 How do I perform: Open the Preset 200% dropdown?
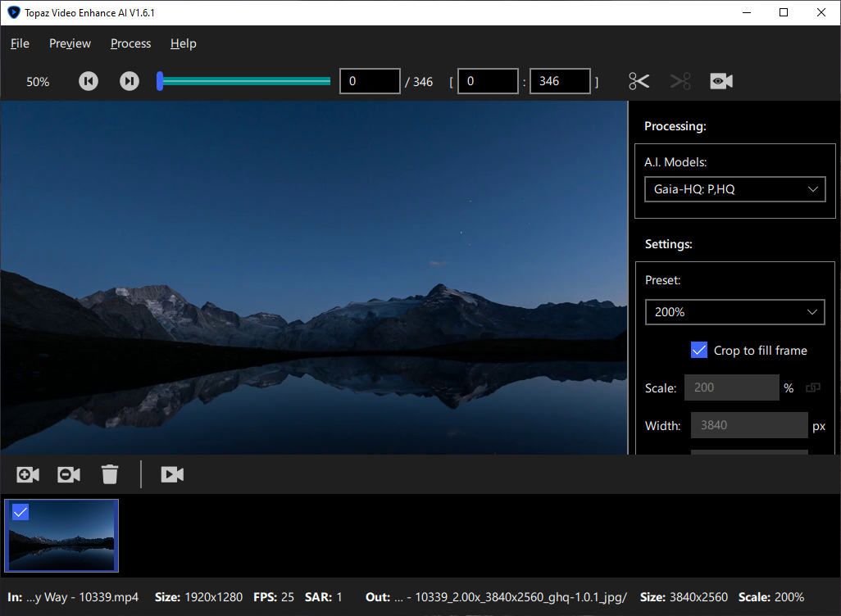(x=734, y=312)
